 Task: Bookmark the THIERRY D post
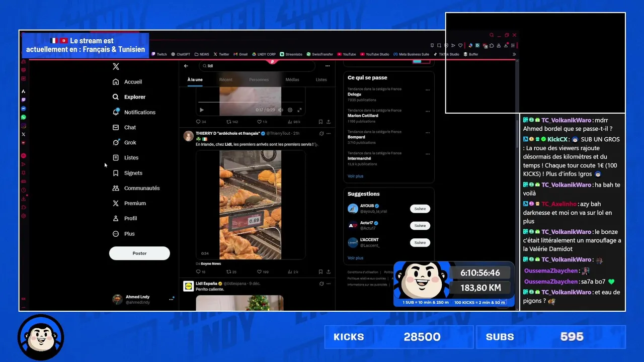[320, 271]
